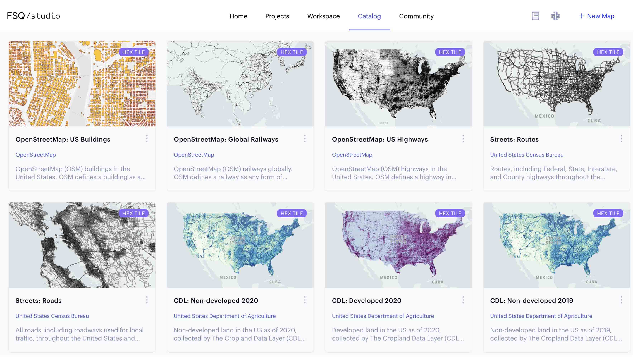Click HEX TILE badge on Streets: Roads card
Image resolution: width=640 pixels, height=364 pixels.
[133, 213]
